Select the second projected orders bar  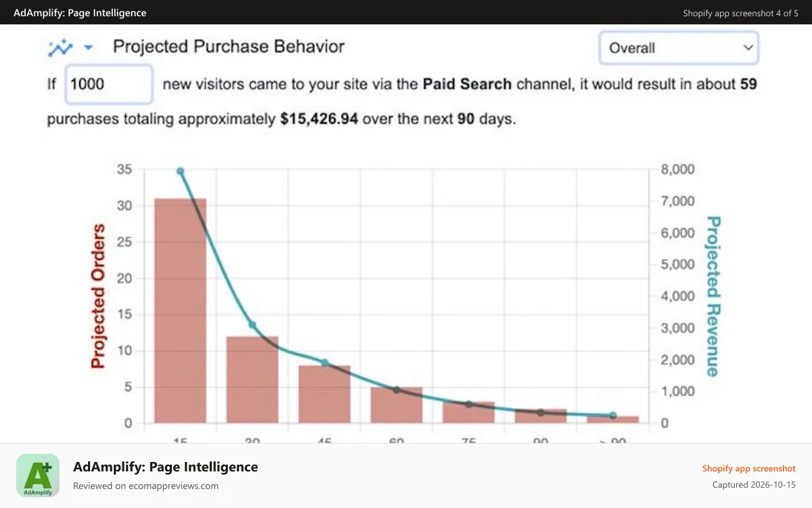coord(252,380)
